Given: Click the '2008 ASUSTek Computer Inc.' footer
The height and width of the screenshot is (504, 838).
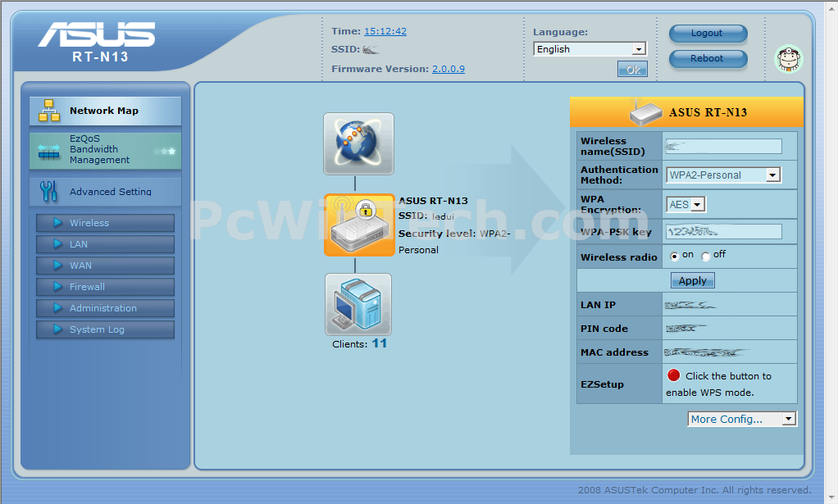Looking at the screenshot, I should 695,490.
